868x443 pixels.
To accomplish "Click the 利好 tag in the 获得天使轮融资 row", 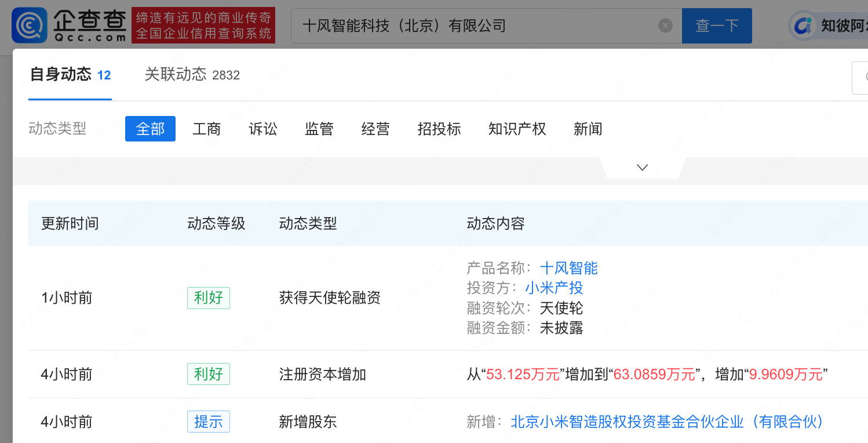I will click(209, 298).
